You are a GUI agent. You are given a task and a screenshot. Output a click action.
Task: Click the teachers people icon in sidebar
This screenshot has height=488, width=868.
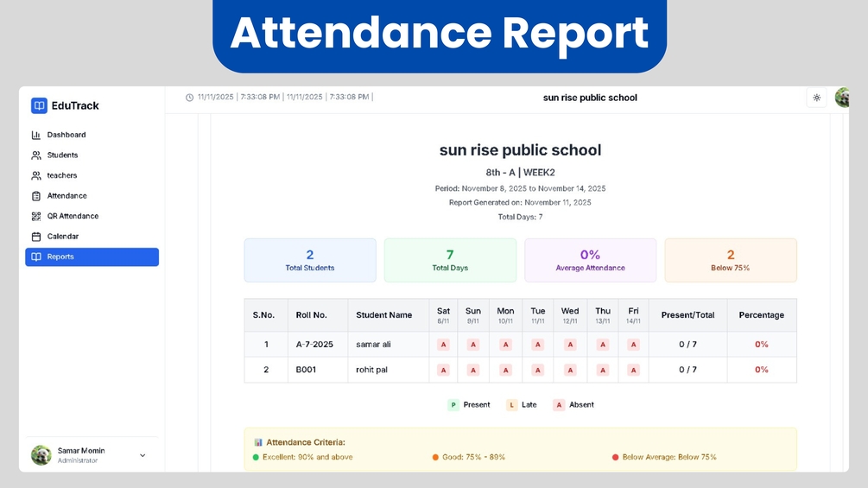coord(36,176)
